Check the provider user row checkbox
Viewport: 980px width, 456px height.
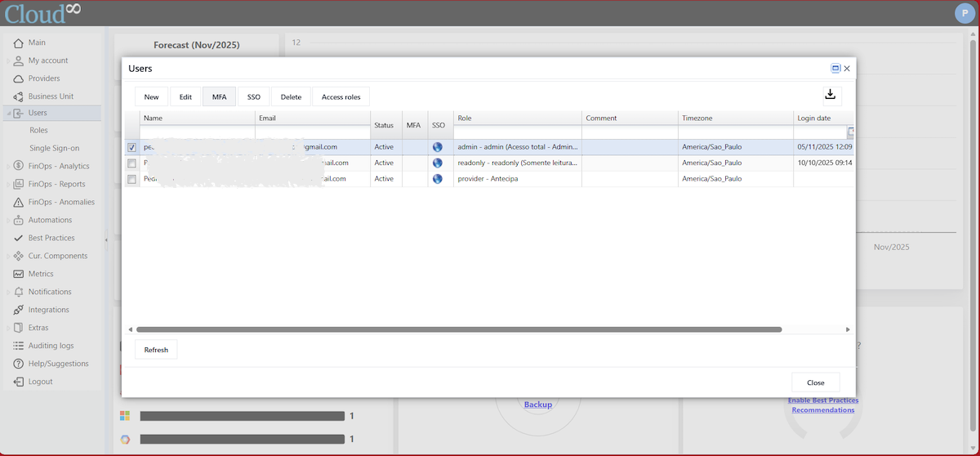pyautogui.click(x=131, y=178)
